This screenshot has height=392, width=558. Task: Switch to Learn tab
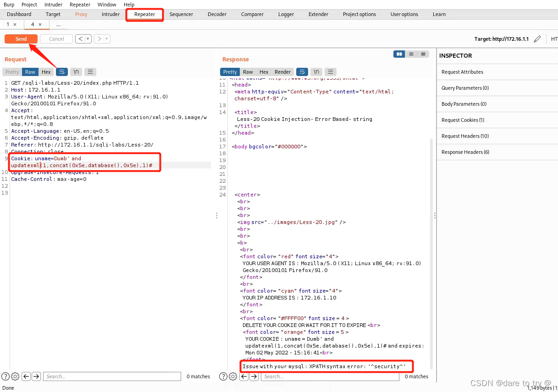pyautogui.click(x=439, y=14)
